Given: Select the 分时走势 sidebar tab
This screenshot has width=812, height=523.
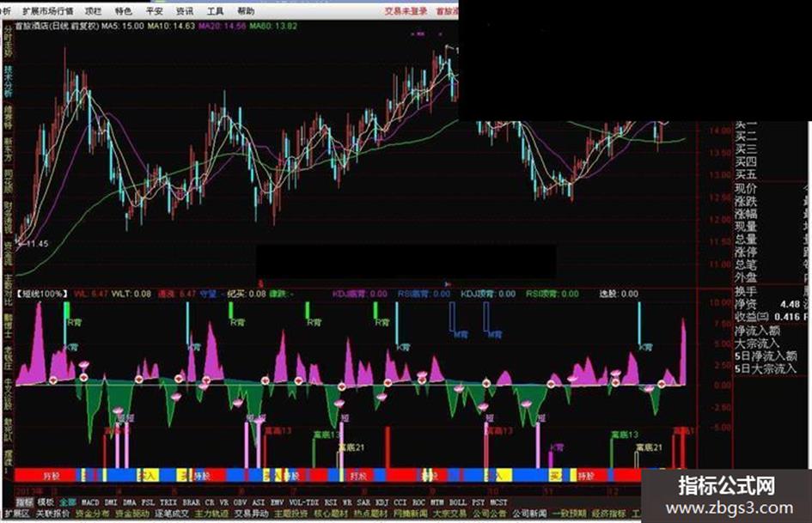Looking at the screenshot, I should [x=8, y=41].
